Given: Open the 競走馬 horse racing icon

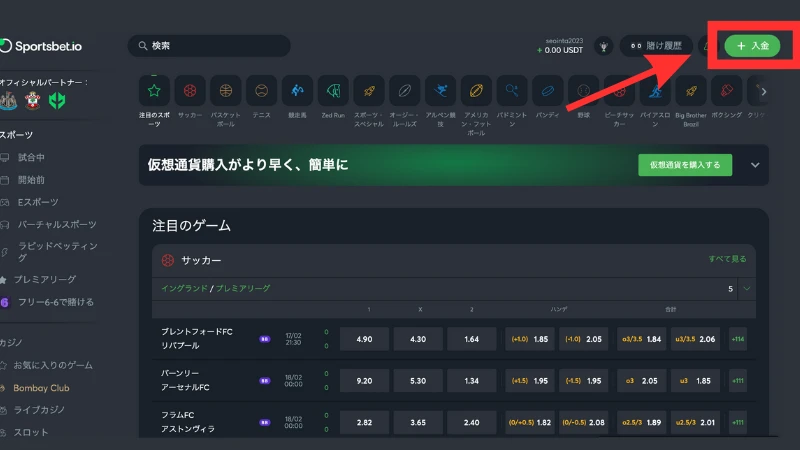Looking at the screenshot, I should (297, 91).
